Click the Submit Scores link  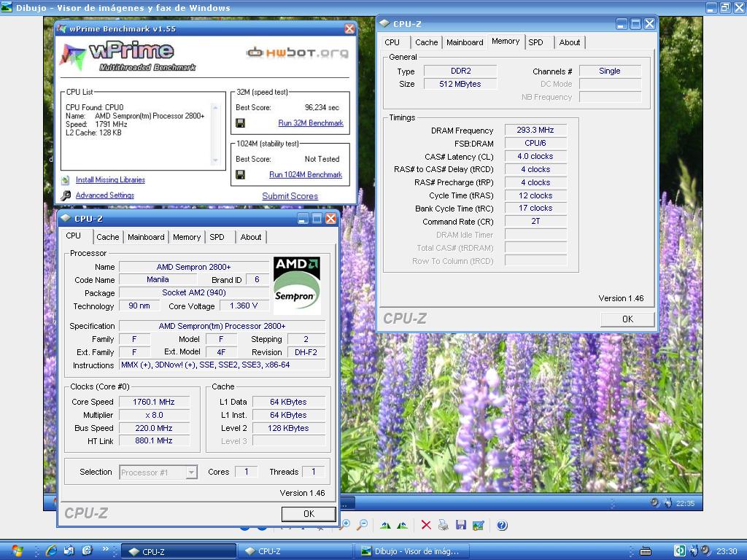click(290, 196)
